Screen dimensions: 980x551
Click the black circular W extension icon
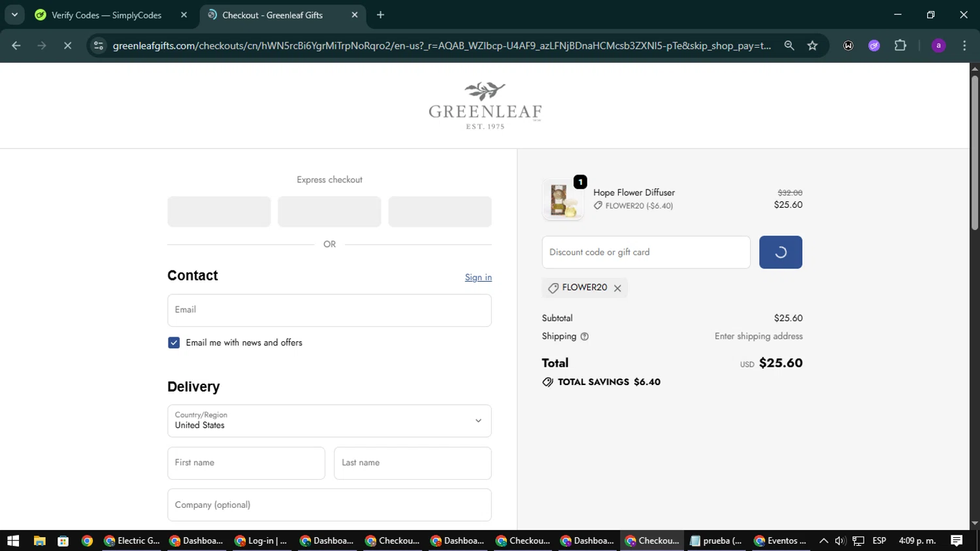848,46
